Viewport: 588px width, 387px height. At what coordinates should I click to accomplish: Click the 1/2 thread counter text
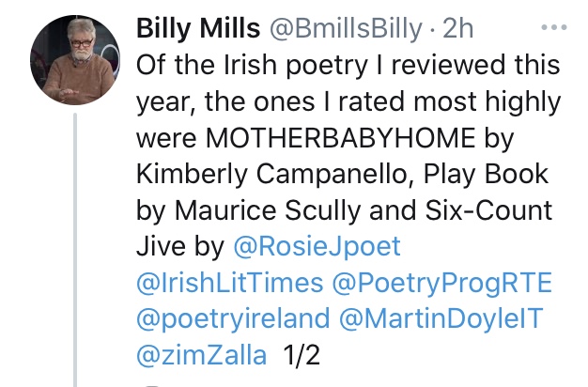click(301, 355)
